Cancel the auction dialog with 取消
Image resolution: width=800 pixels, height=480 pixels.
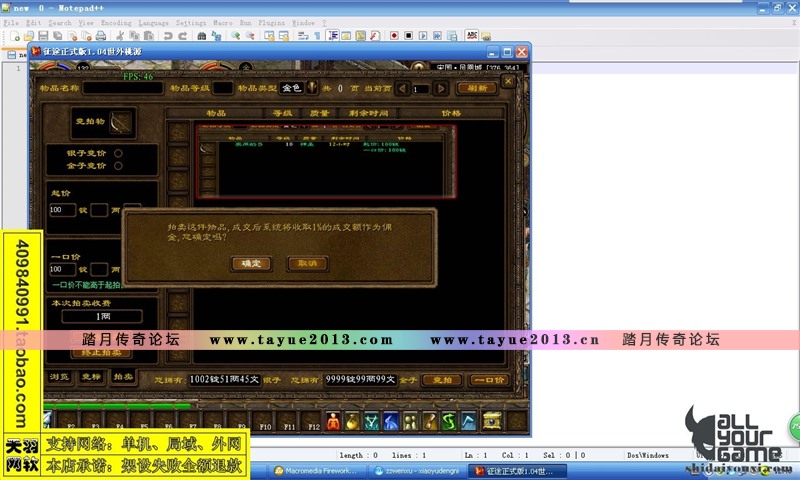click(308, 264)
